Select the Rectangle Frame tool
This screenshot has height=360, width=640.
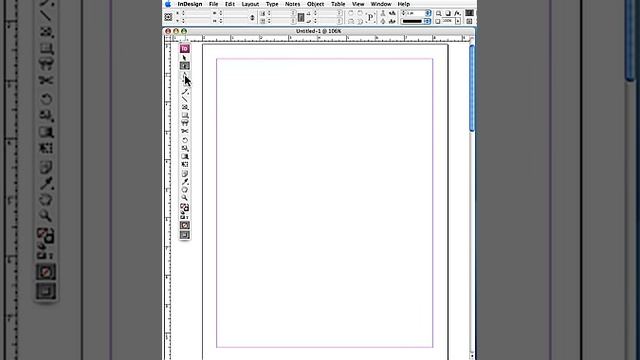pyautogui.click(x=185, y=107)
